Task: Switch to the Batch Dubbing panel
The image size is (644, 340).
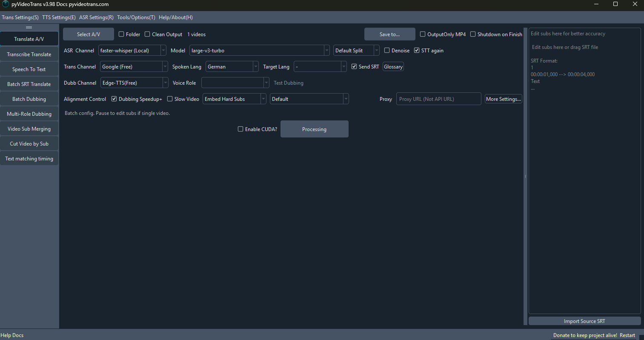Action: click(x=29, y=99)
